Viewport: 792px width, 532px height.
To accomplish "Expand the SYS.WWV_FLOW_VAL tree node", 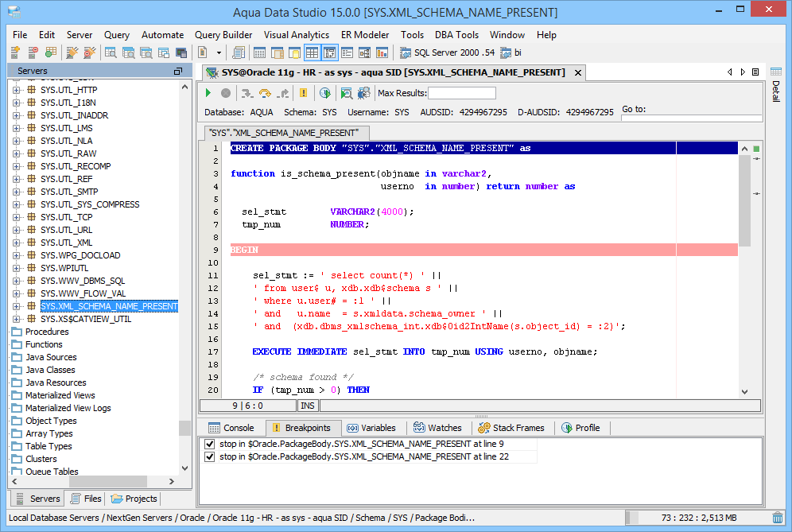I will [x=16, y=294].
